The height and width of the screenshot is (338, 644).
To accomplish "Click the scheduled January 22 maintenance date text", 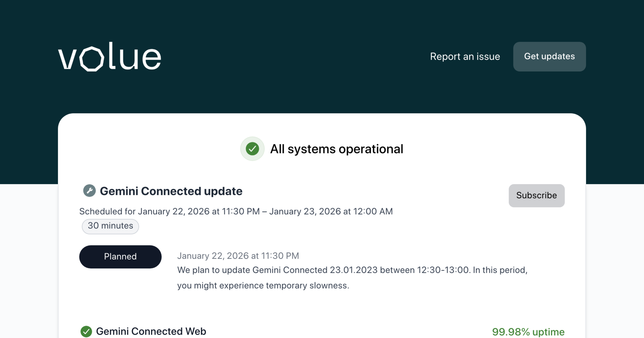I will [x=236, y=211].
